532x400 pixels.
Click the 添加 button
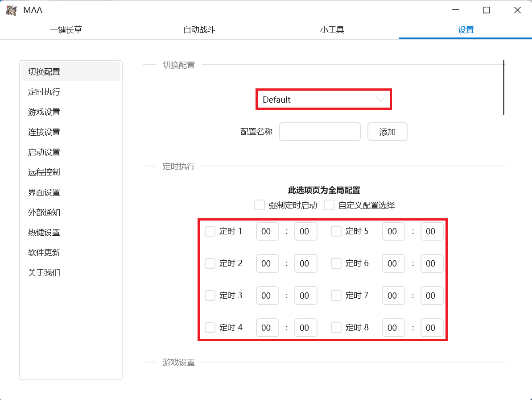[x=387, y=132]
